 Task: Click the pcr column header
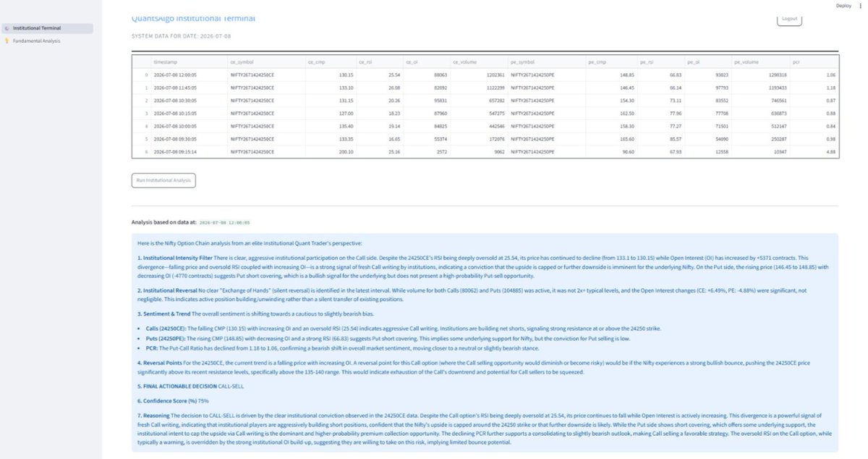(813, 62)
